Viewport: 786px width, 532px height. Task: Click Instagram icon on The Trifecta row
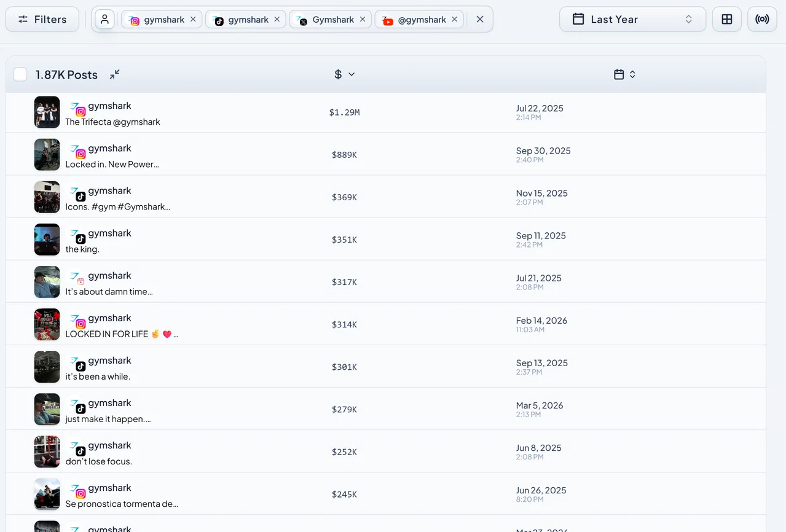tap(81, 112)
